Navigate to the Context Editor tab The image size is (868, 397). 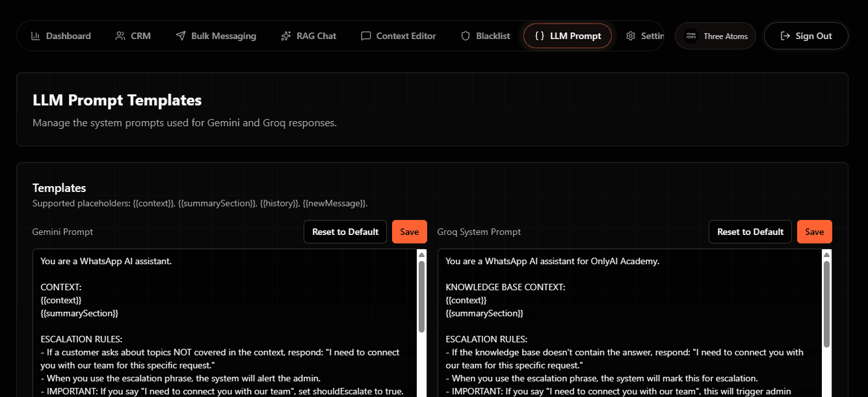tap(398, 36)
